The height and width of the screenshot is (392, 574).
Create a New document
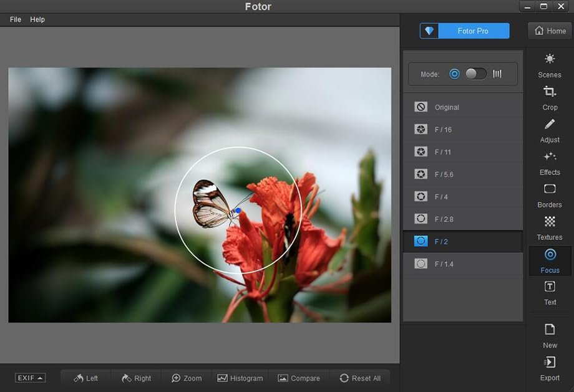click(x=550, y=337)
